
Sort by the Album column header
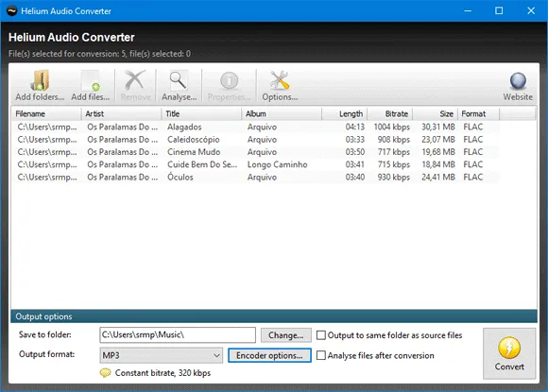click(282, 114)
